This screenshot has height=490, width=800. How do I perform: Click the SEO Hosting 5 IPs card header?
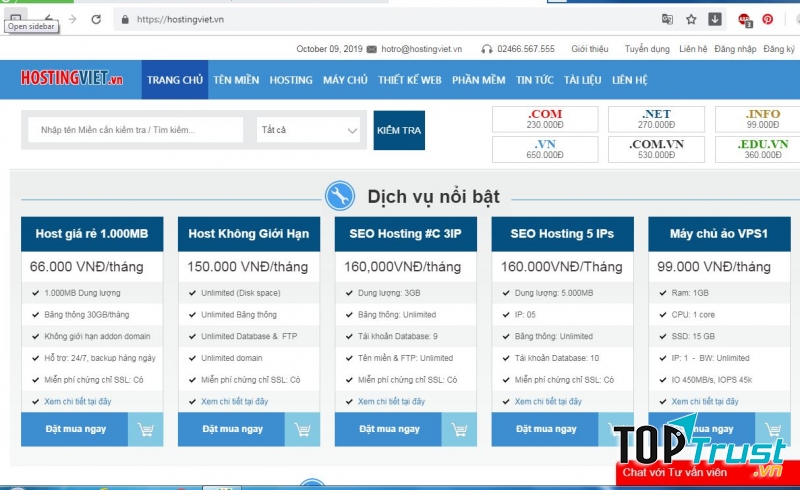562,234
